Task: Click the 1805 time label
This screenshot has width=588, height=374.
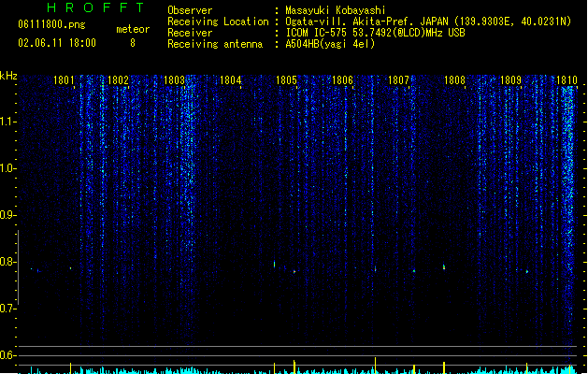Action: click(x=286, y=80)
